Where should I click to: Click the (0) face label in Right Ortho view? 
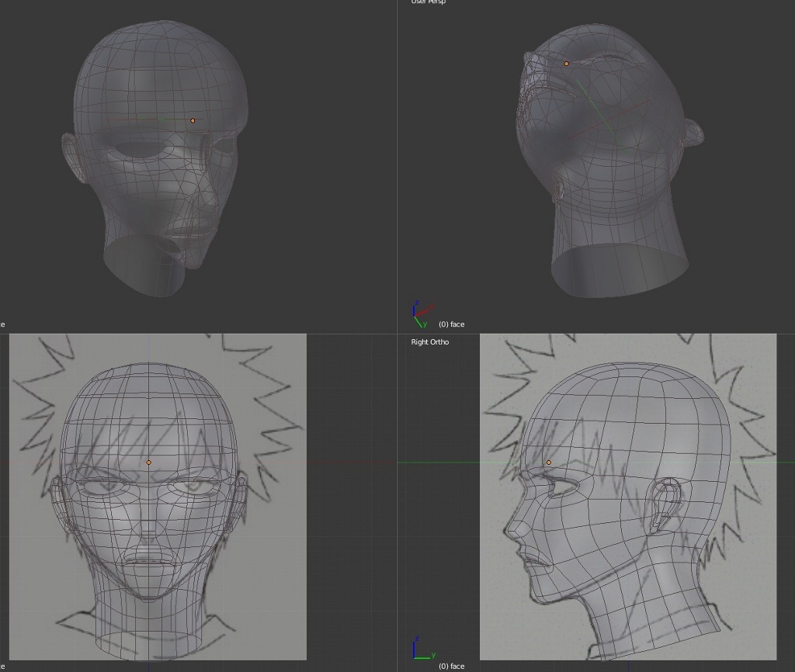(x=451, y=666)
